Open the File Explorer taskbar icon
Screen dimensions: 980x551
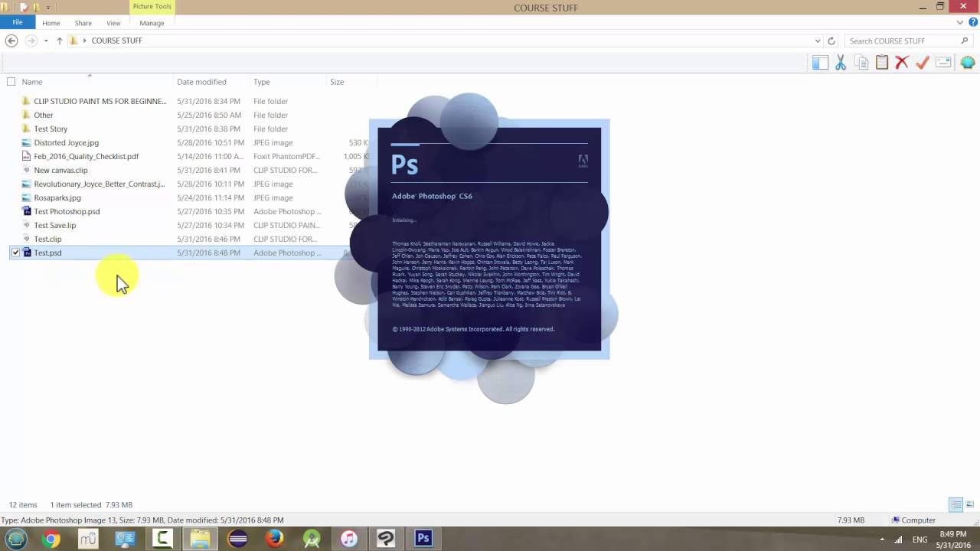pyautogui.click(x=200, y=539)
